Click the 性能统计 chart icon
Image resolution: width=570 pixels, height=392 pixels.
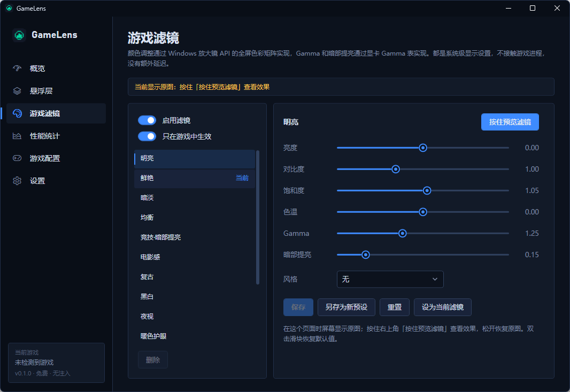coord(17,136)
